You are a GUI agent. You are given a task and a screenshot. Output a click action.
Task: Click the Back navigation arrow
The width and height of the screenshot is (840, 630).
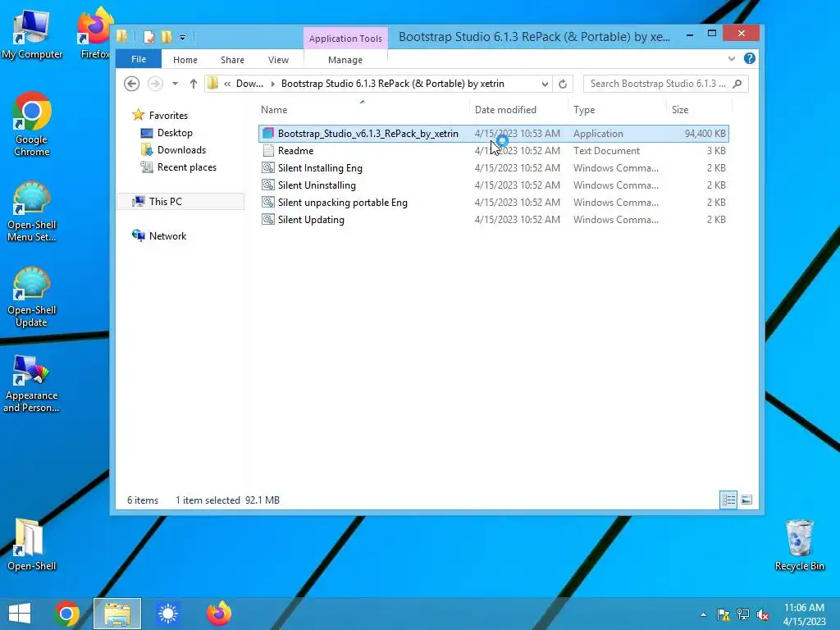131,84
